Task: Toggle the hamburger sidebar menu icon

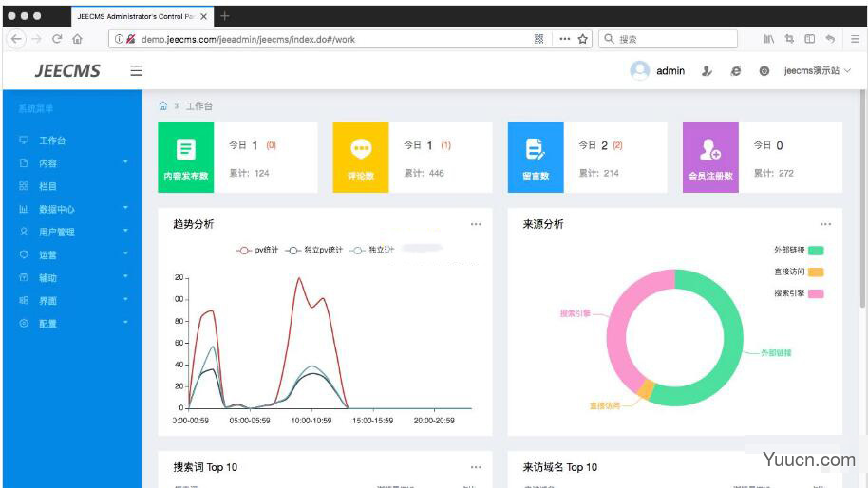Action: tap(136, 71)
